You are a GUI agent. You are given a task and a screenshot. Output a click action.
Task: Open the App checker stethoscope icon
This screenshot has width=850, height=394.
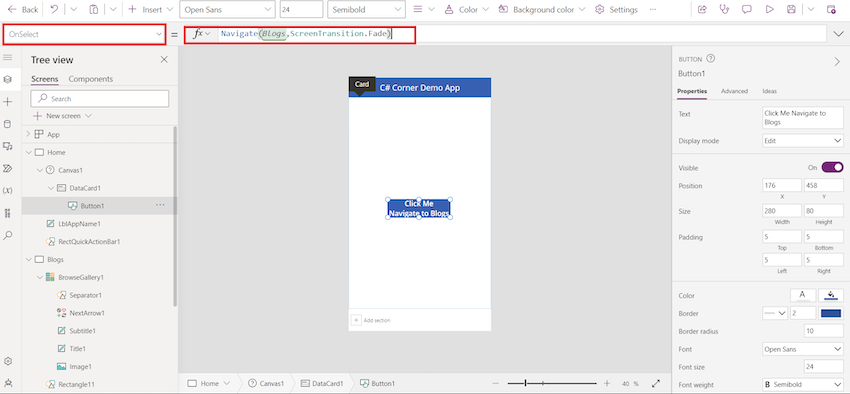[x=724, y=10]
